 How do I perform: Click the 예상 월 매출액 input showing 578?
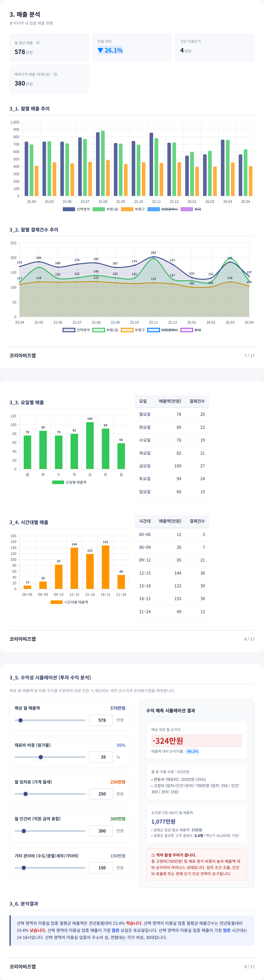tap(101, 720)
